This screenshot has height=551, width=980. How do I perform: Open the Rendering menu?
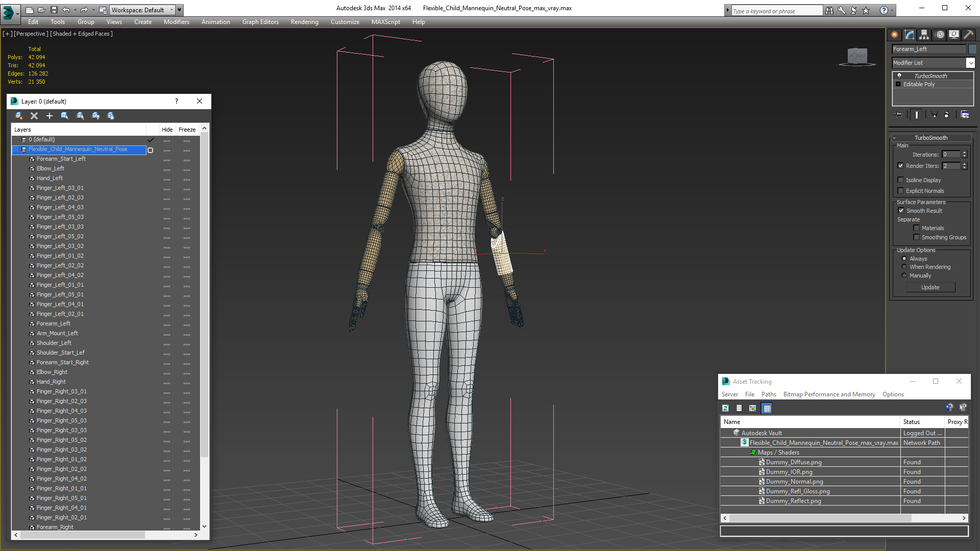(304, 22)
